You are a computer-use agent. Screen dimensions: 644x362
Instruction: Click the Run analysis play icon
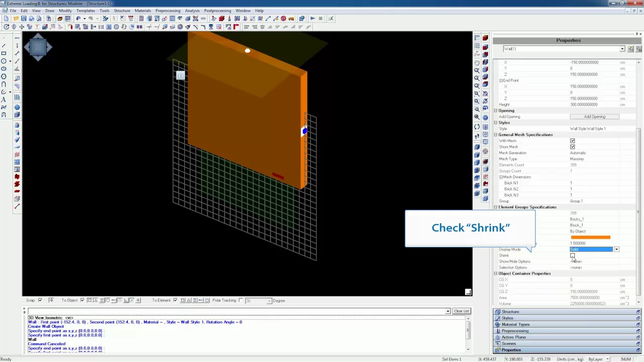click(x=312, y=19)
